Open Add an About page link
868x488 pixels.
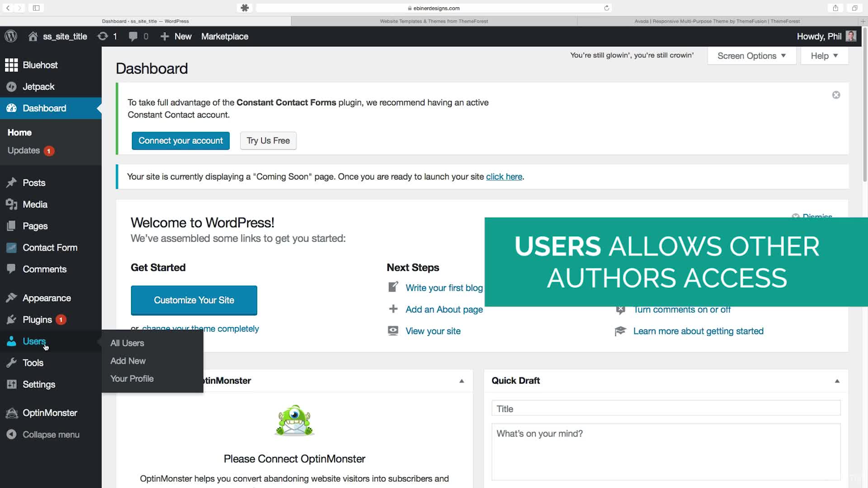[444, 310]
